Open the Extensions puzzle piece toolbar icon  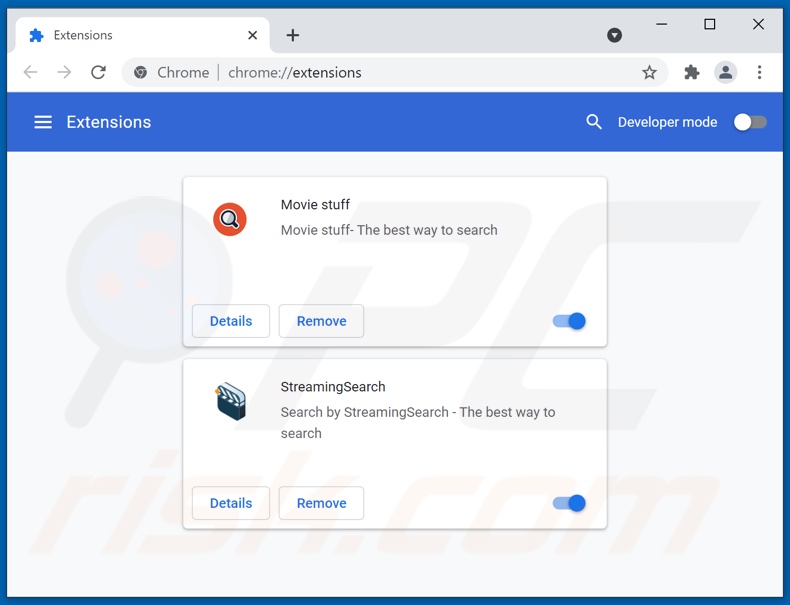pos(691,72)
